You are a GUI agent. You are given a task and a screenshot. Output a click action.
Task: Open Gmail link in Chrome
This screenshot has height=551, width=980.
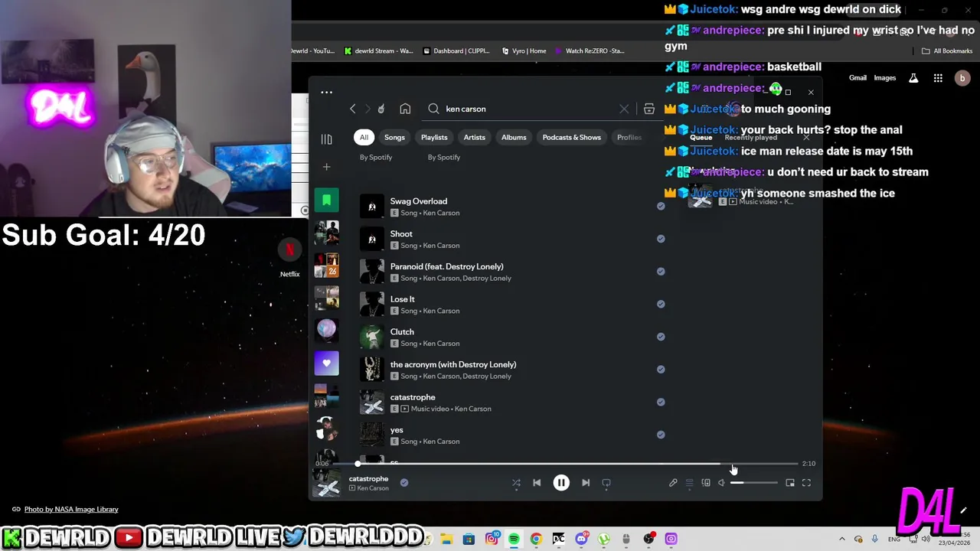pos(857,78)
